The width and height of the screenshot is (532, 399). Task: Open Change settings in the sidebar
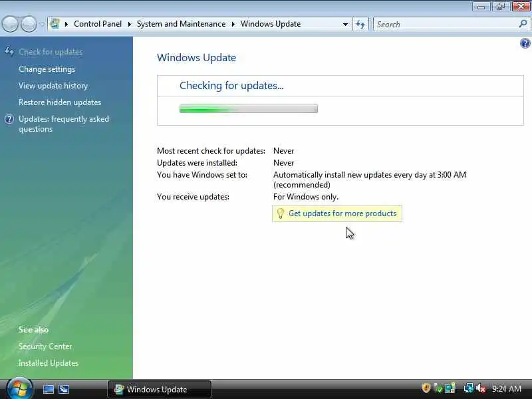47,69
